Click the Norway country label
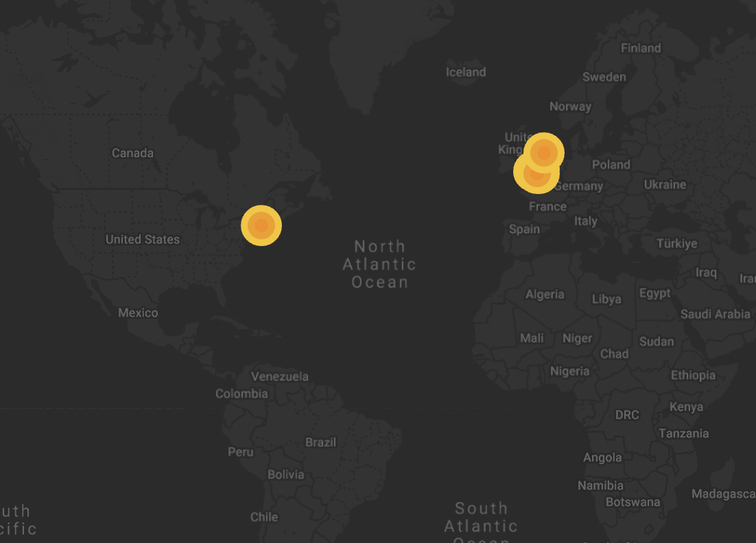 (570, 106)
